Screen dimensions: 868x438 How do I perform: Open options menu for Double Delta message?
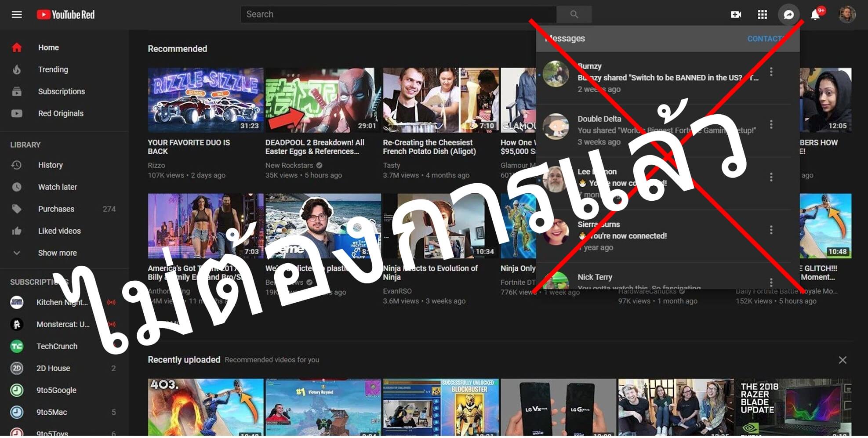coord(771,124)
